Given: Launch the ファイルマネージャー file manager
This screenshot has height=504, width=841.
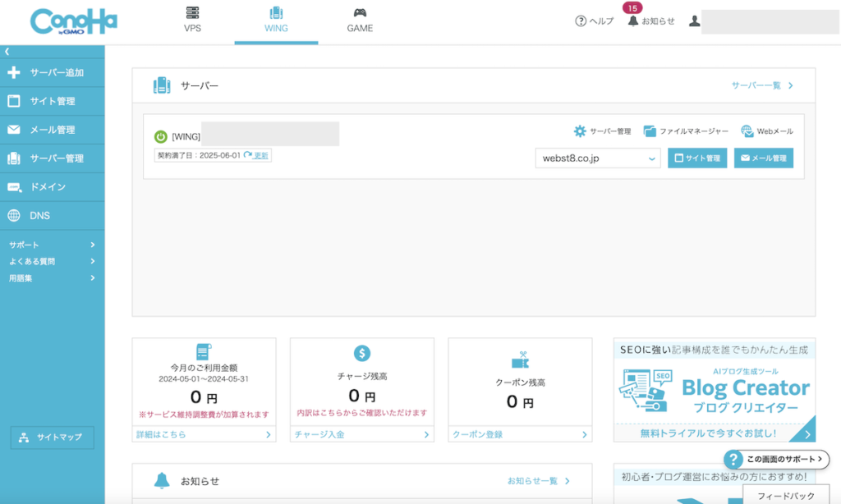Looking at the screenshot, I should (x=648, y=130).
